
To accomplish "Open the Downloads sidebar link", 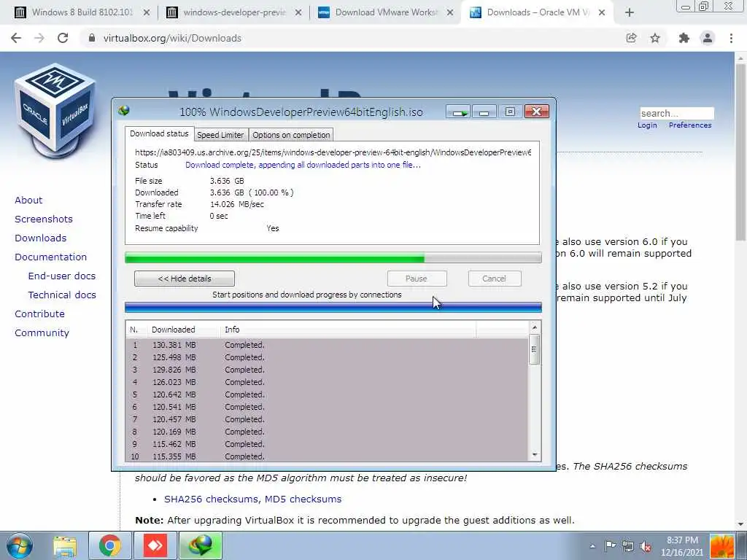I will click(x=41, y=238).
